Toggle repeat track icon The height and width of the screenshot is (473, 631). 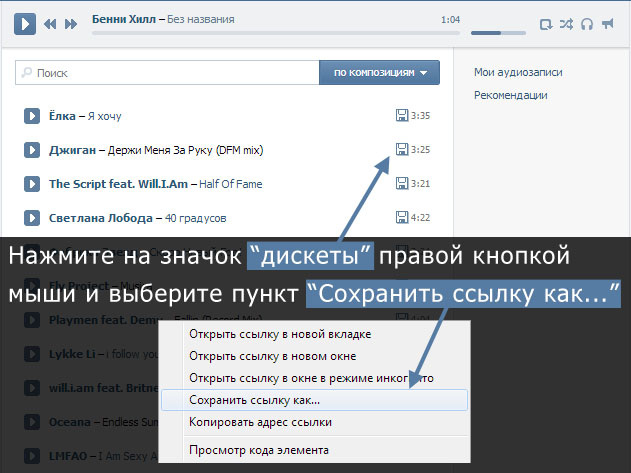(545, 24)
